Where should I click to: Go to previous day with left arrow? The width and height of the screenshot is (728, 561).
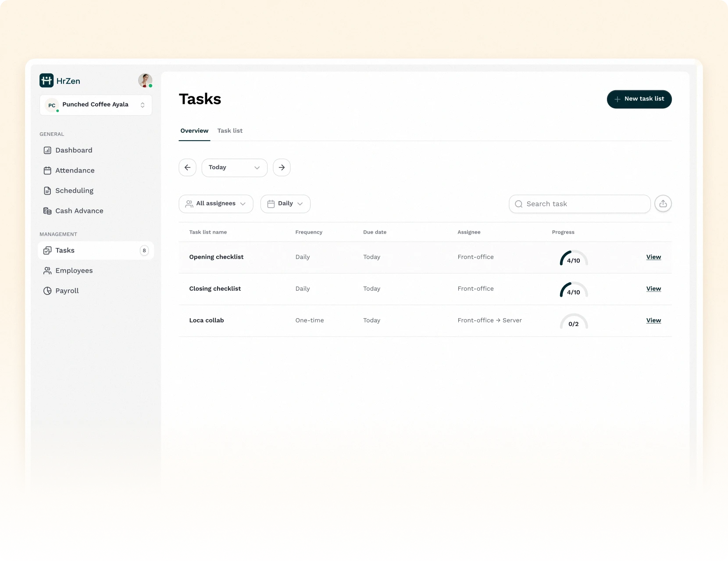tap(187, 167)
